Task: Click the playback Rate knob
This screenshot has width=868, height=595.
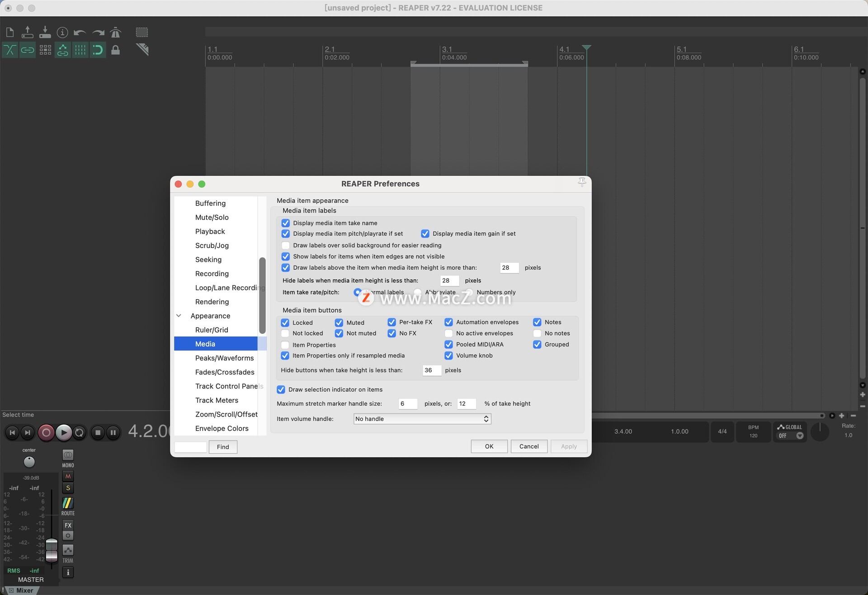Action: click(820, 432)
